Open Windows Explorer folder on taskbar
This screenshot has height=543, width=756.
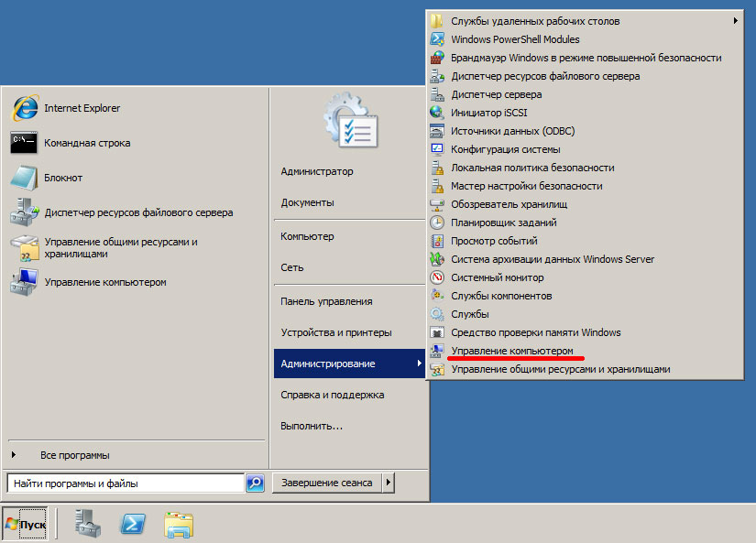(179, 524)
